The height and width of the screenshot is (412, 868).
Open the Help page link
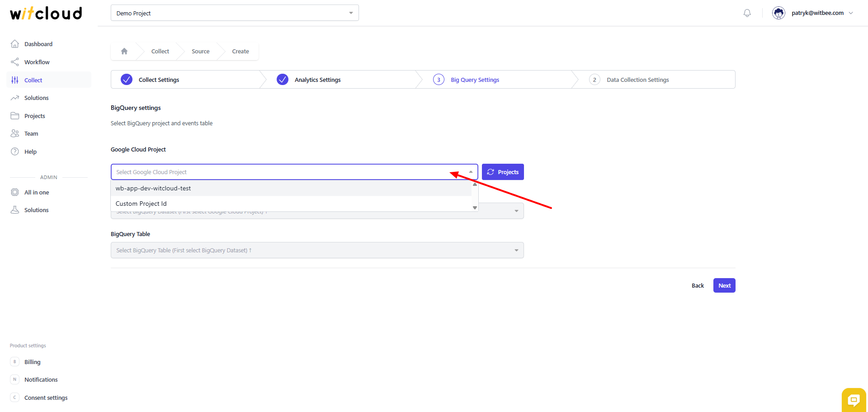point(30,152)
